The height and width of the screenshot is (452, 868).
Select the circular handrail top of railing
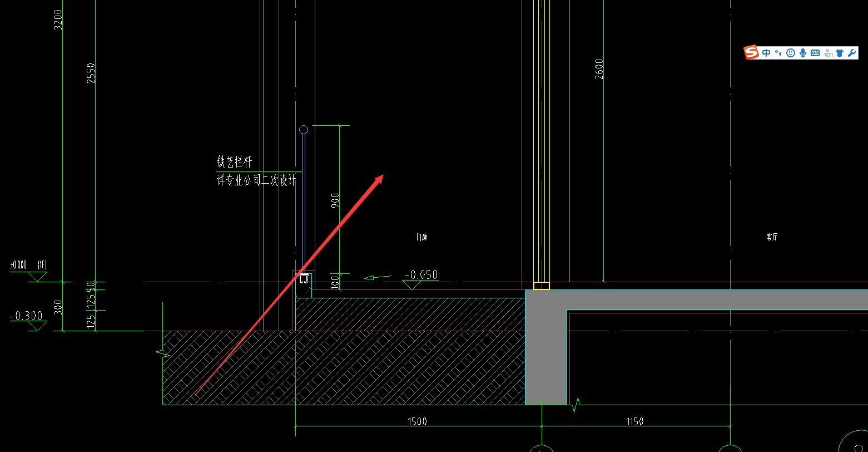point(304,130)
